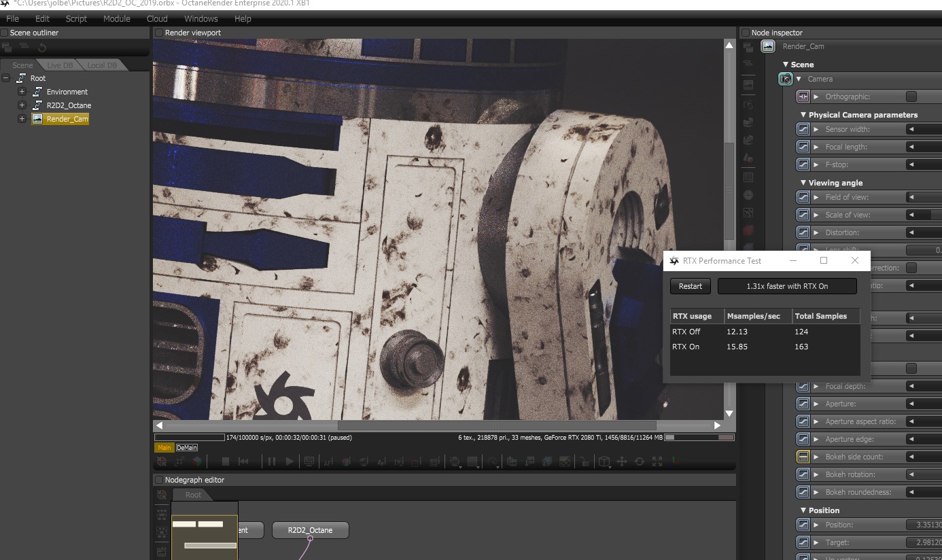
Task: Click the expand-arrows icon in the render toolbar
Action: click(x=657, y=461)
